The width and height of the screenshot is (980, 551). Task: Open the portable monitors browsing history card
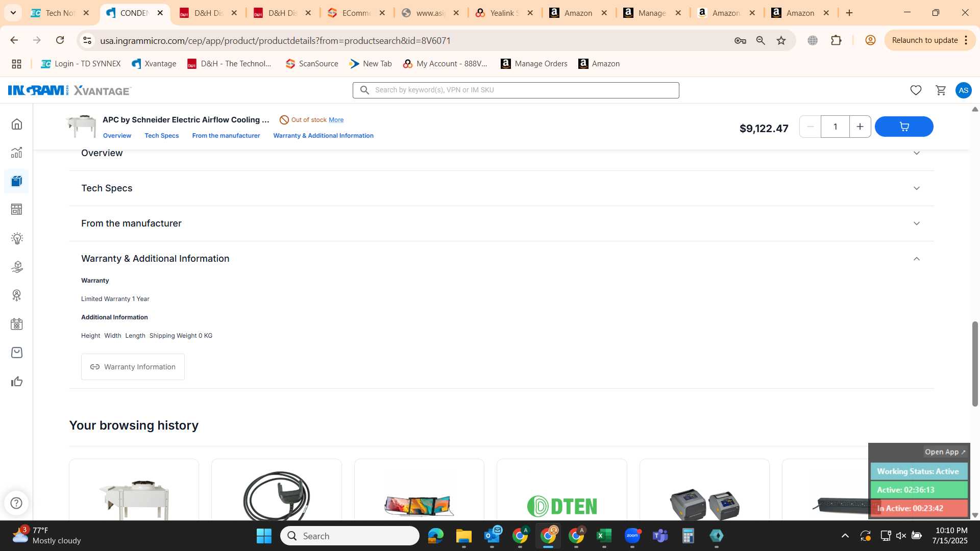pos(419,490)
